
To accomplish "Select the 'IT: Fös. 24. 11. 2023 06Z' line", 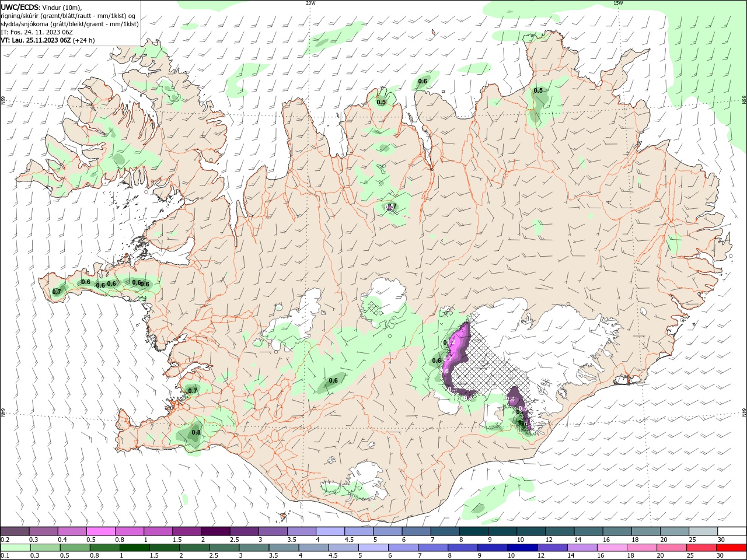I will point(36,32).
